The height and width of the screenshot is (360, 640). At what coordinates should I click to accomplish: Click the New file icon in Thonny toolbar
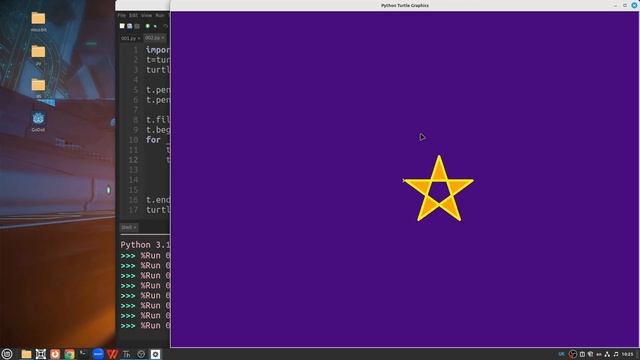[122, 26]
